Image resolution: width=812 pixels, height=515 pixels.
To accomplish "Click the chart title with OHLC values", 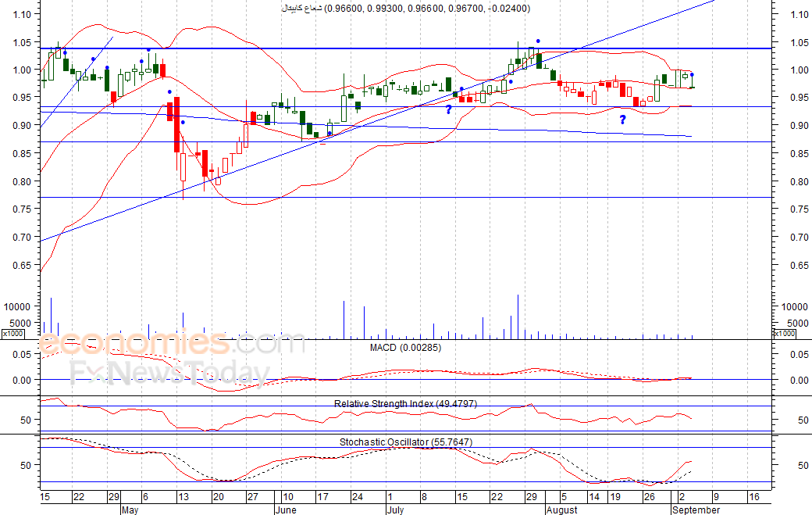I will coord(405,9).
